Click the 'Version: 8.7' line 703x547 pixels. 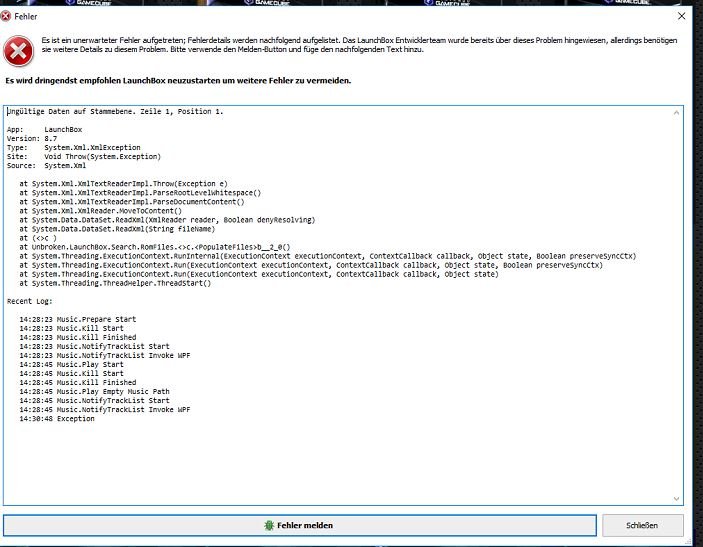coord(32,139)
